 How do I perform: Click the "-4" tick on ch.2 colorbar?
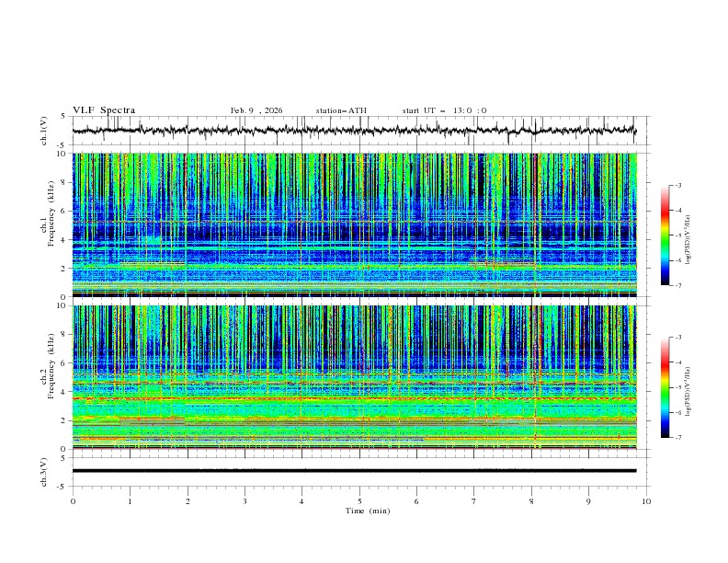click(x=677, y=362)
